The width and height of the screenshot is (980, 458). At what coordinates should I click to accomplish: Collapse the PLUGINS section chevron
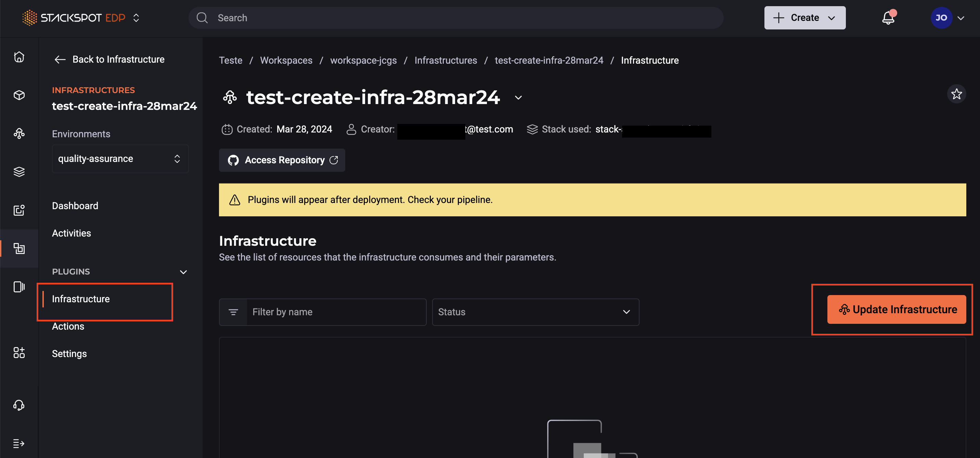point(183,272)
